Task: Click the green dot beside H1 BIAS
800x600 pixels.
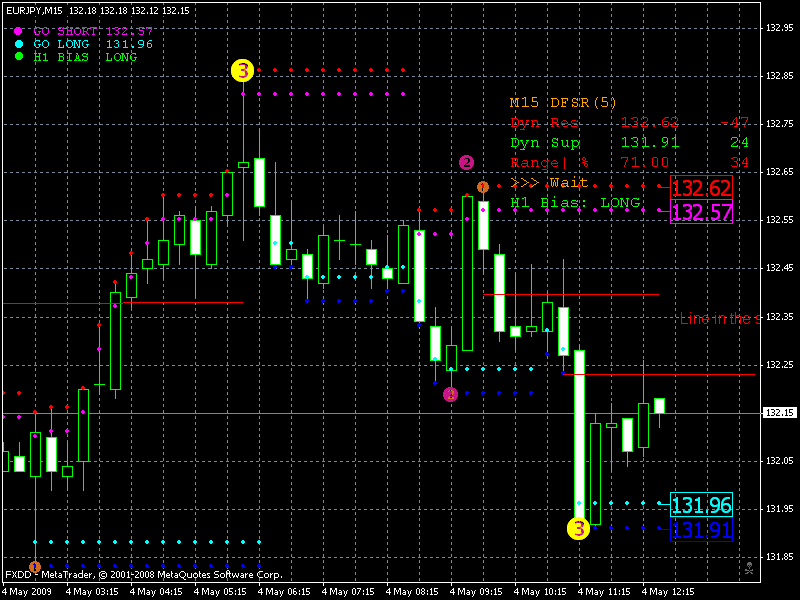Action: 18,57
